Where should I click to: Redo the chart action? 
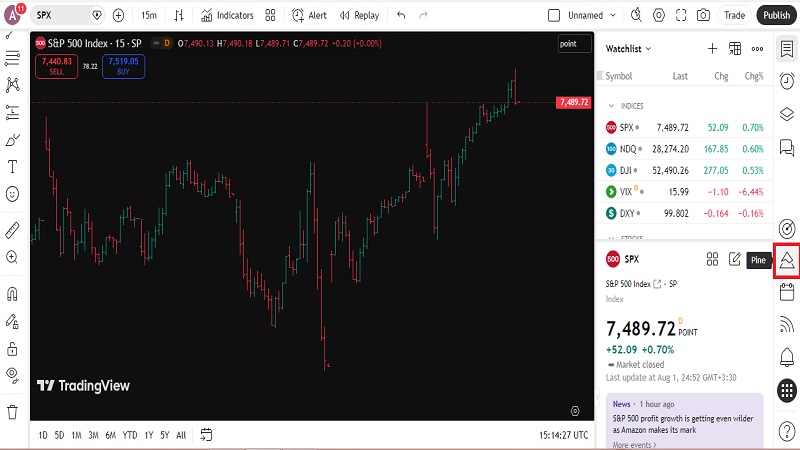pos(423,15)
